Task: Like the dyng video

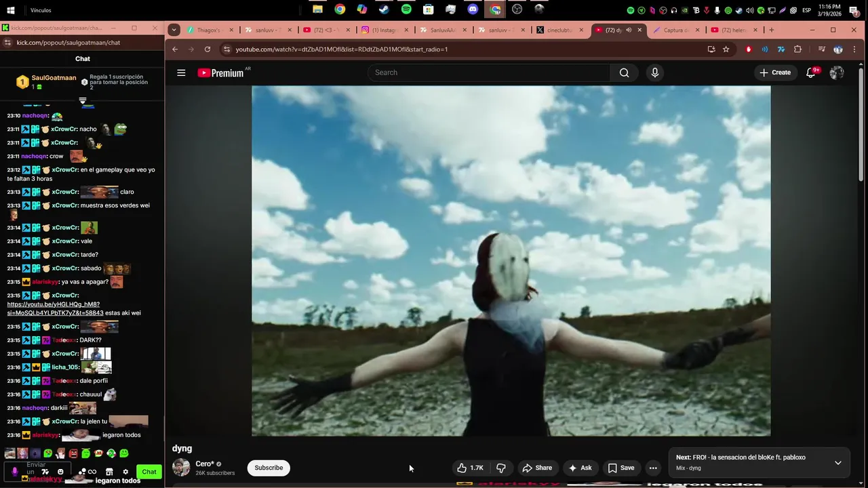Action: tap(471, 468)
